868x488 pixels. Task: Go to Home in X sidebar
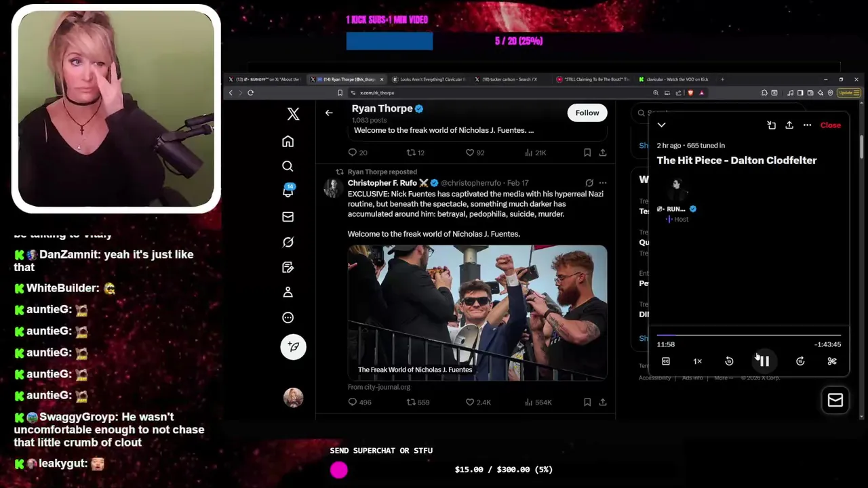coord(288,142)
